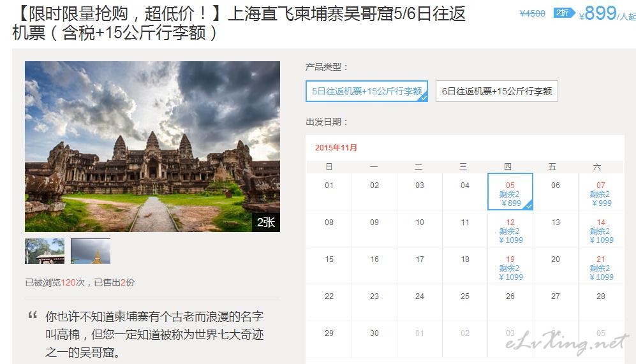Click the product title headline
Screen dimensions: 636x364
click(239, 23)
